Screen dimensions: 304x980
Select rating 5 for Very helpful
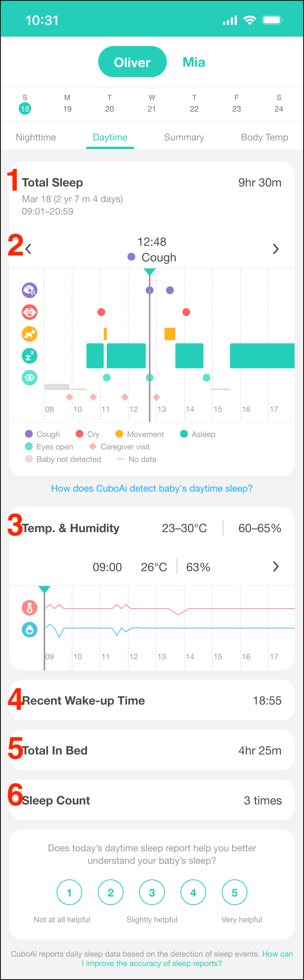234,892
